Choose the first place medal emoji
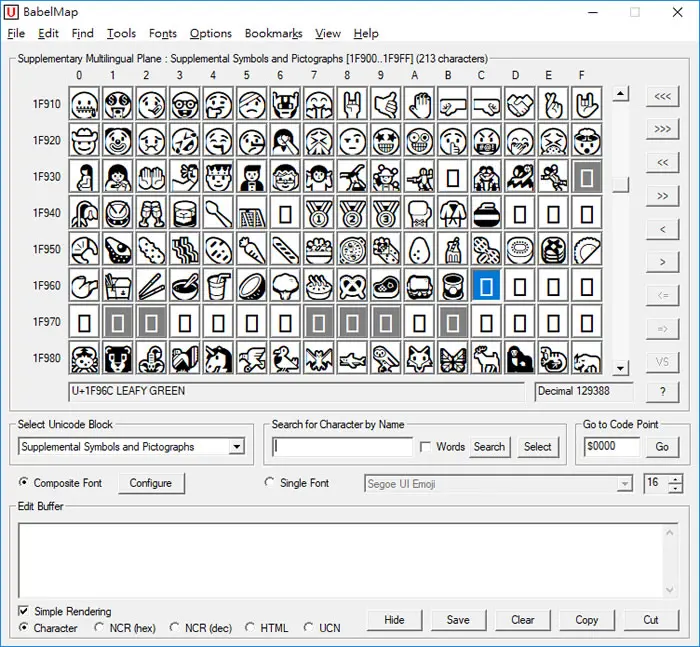This screenshot has height=647, width=700. pos(319,213)
